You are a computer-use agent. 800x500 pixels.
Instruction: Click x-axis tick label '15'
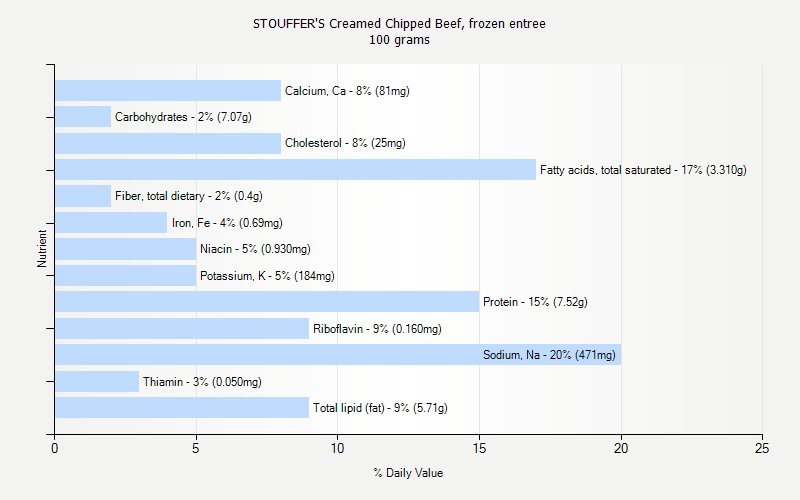pos(479,448)
